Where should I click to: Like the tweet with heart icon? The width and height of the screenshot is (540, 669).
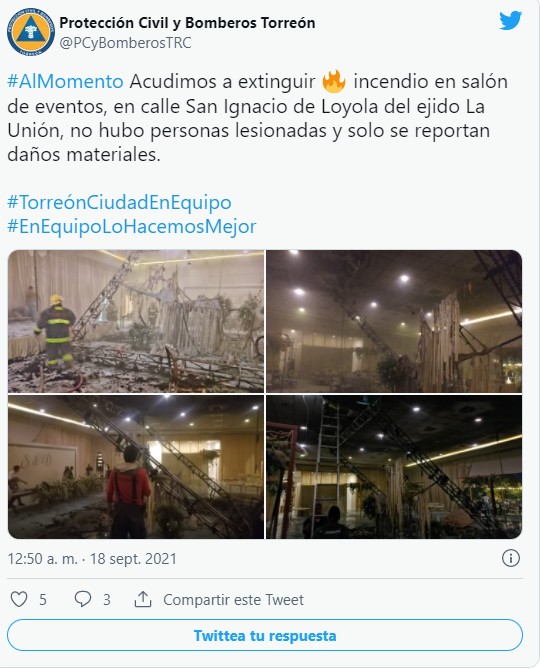point(19,599)
